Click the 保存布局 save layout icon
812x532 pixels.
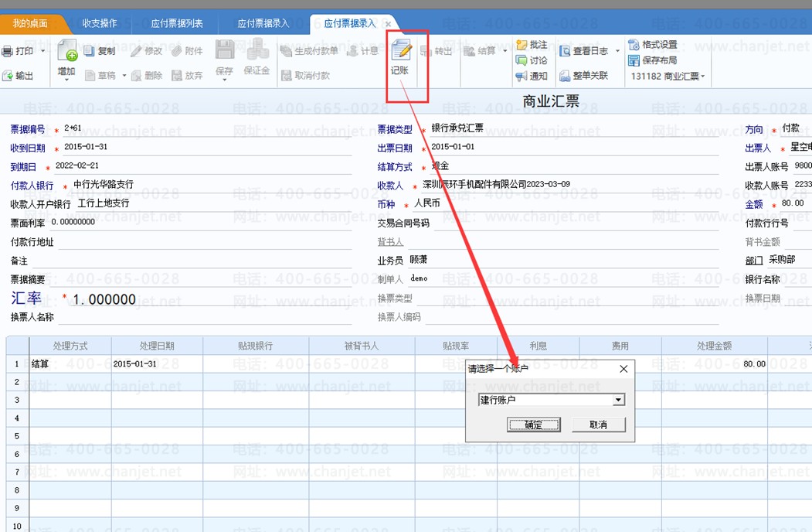click(x=634, y=60)
